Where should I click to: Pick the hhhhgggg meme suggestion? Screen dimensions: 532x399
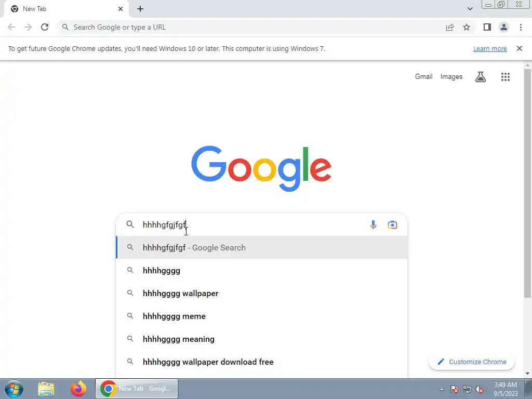click(x=262, y=316)
